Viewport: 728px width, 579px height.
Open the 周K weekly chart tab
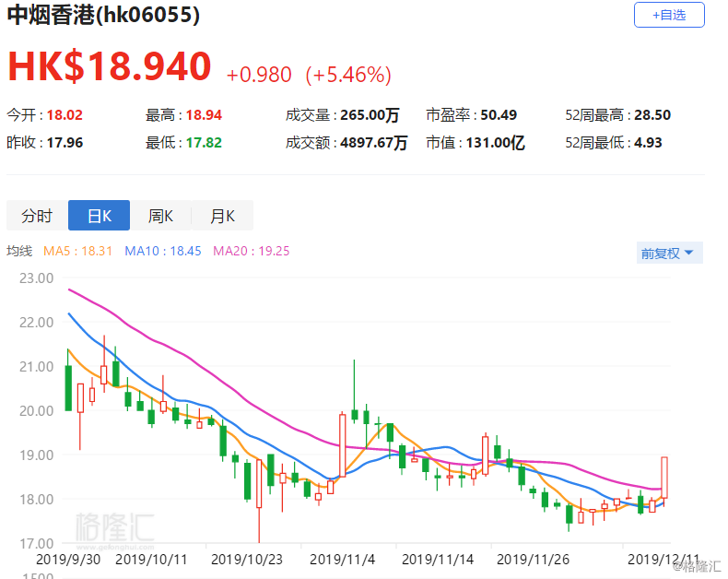160,216
